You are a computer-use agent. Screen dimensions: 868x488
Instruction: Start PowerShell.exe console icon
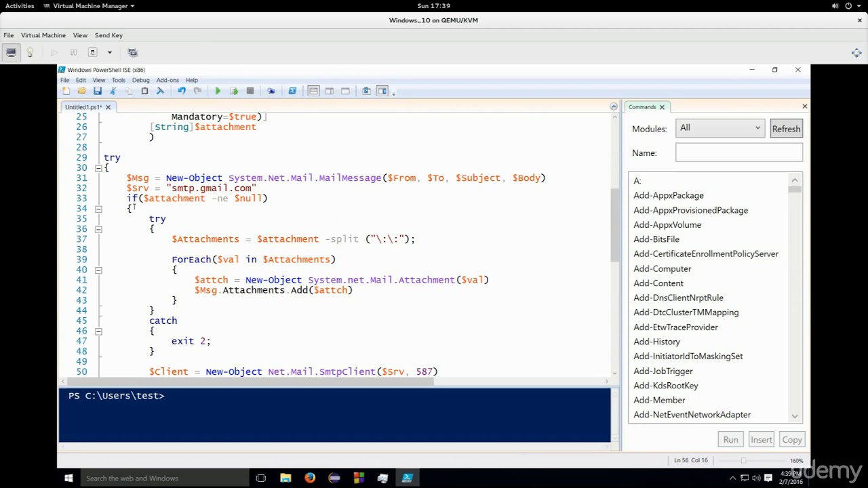(292, 91)
